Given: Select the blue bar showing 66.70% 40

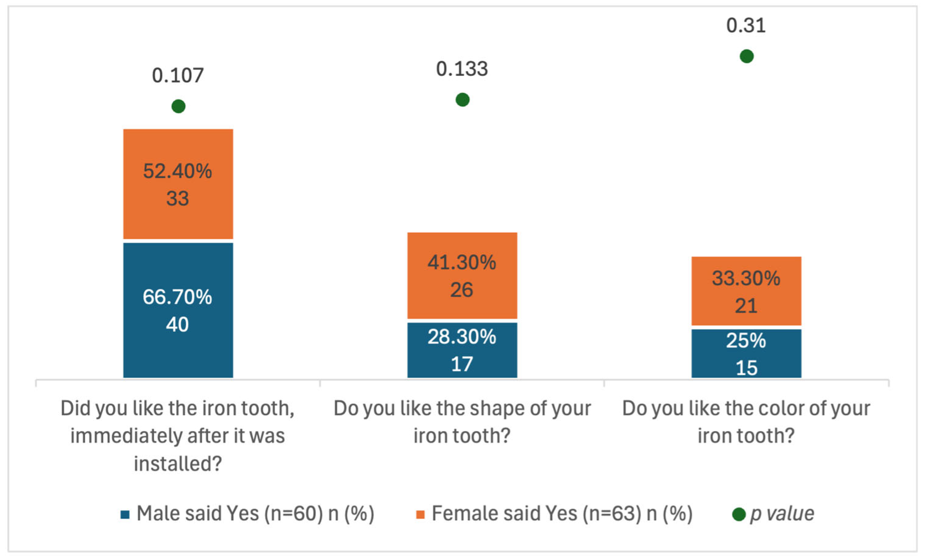Looking at the screenshot, I should click(178, 310).
